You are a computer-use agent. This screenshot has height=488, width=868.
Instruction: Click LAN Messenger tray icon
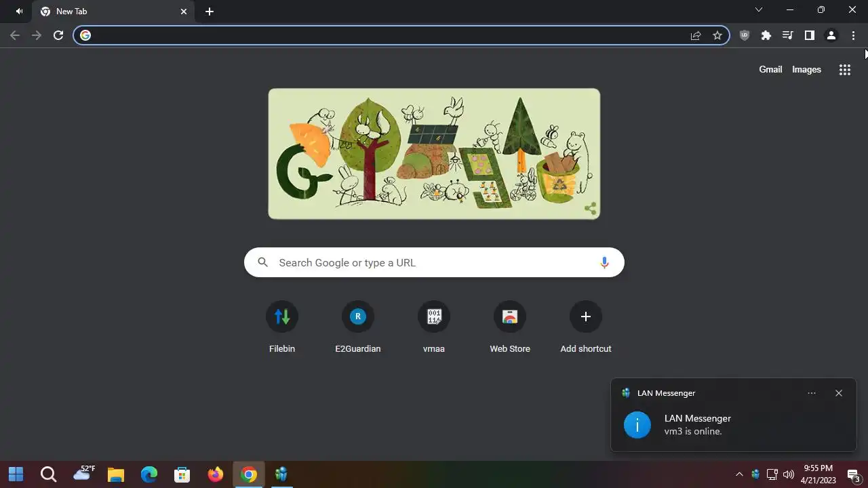pyautogui.click(x=755, y=474)
